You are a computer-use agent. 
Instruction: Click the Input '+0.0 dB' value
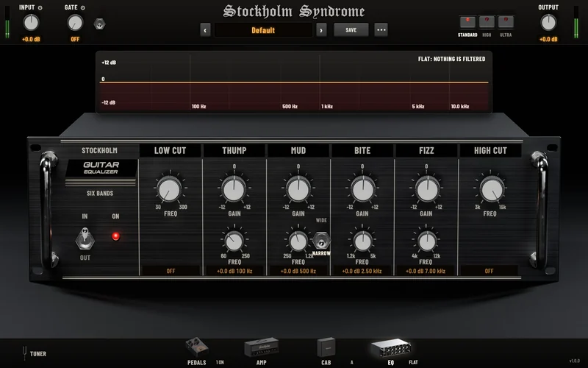pyautogui.click(x=31, y=39)
